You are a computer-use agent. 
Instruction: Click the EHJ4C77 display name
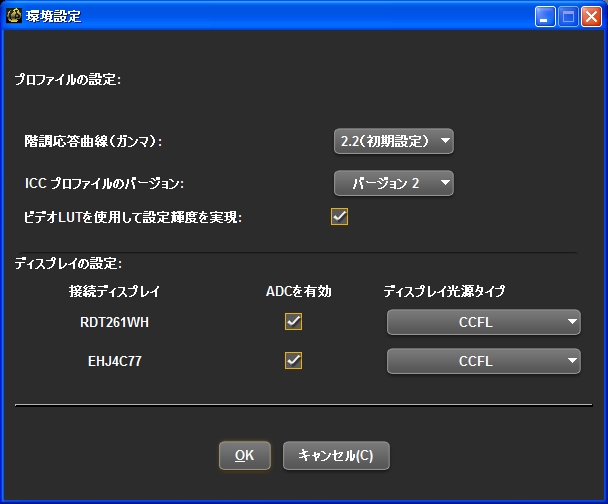click(115, 361)
